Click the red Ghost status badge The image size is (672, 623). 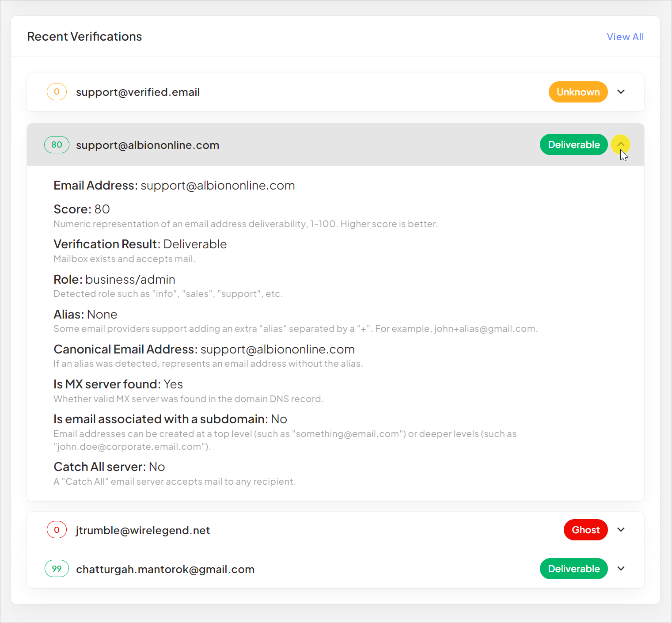[x=585, y=530]
